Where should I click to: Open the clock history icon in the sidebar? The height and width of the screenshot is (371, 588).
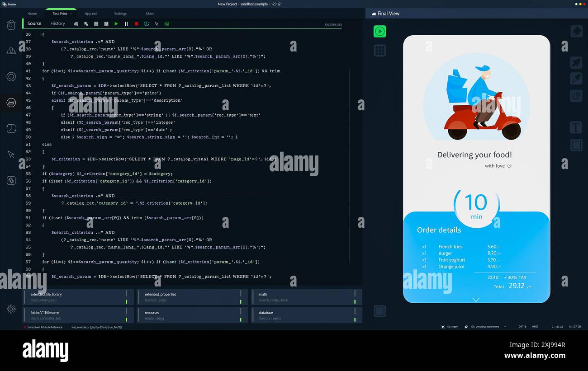pyautogui.click(x=11, y=129)
